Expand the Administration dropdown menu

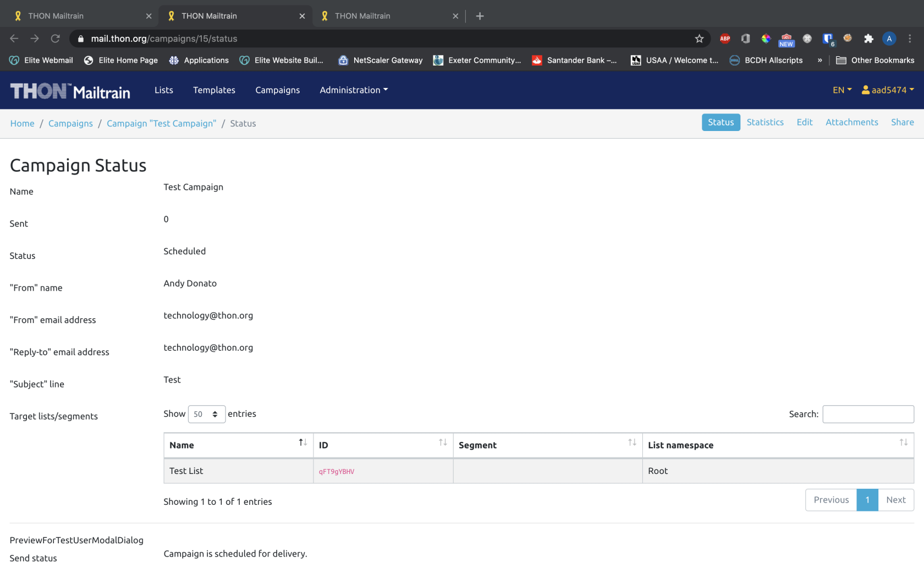354,90
